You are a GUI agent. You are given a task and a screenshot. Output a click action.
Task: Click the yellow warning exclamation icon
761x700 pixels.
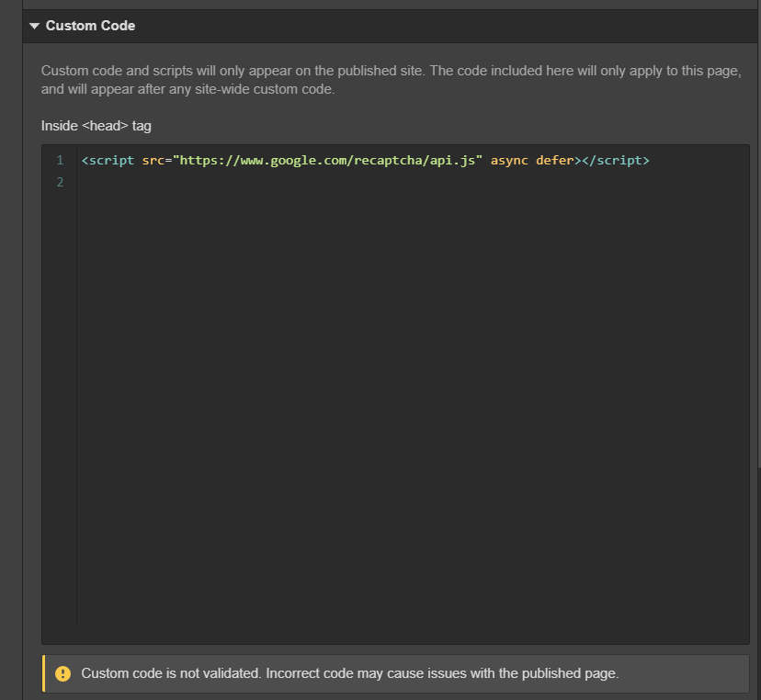coord(62,673)
